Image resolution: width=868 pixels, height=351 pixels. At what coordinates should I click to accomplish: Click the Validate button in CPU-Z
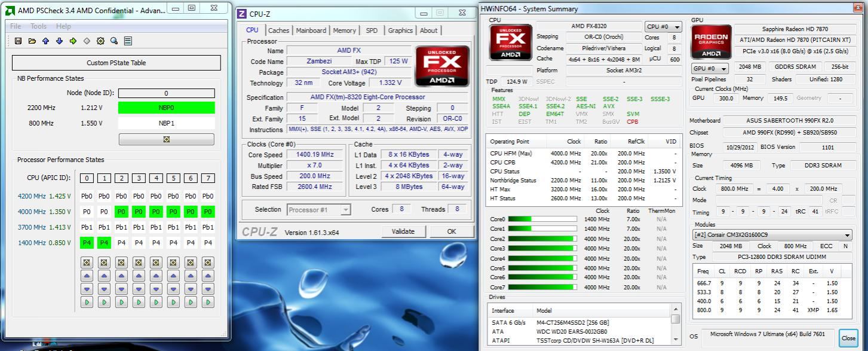pos(403,231)
